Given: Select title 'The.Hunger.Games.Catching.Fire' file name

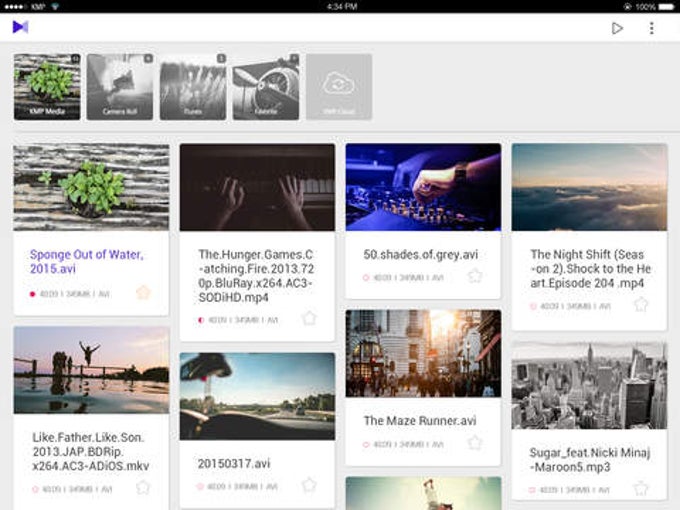Looking at the screenshot, I should click(256, 276).
